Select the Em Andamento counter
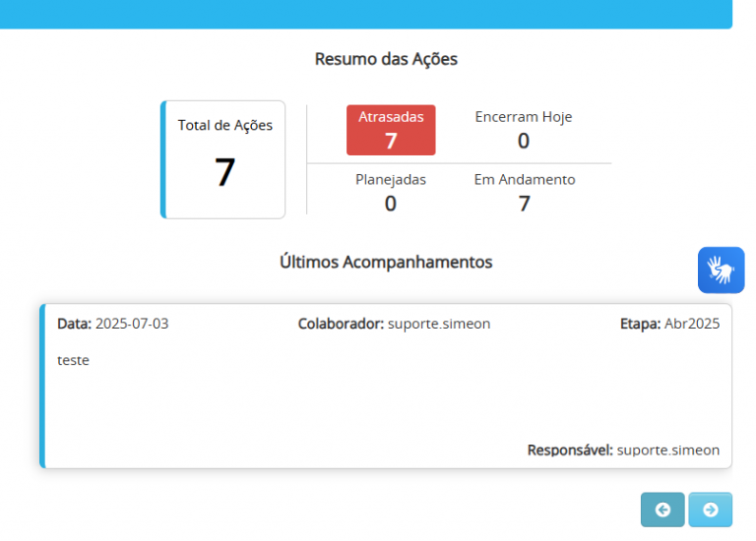 (x=525, y=193)
